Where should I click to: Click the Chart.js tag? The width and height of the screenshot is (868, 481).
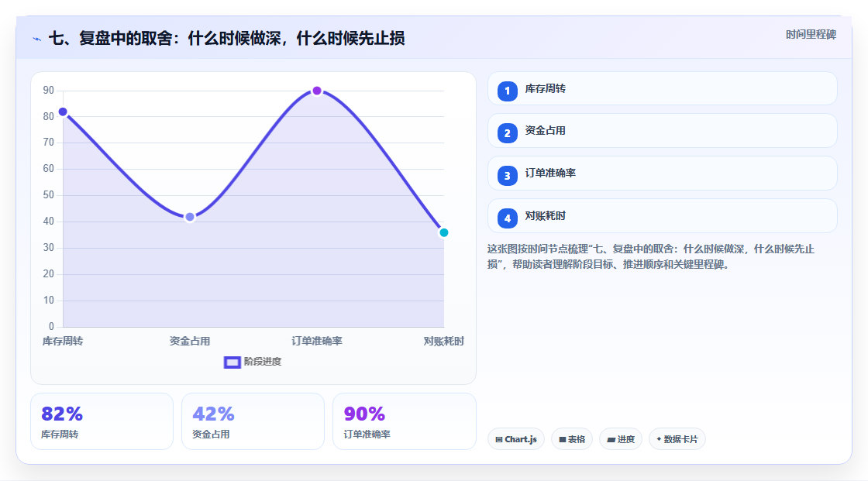(x=516, y=439)
